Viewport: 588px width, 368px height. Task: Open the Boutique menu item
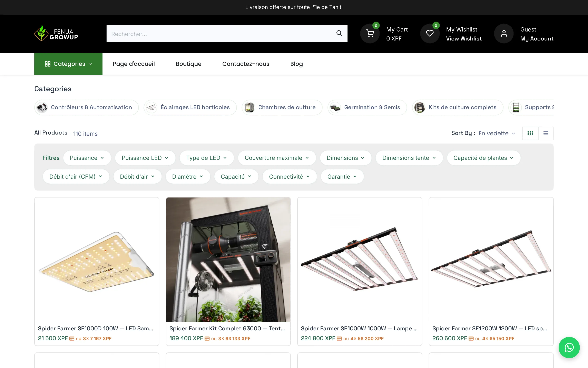click(x=189, y=64)
